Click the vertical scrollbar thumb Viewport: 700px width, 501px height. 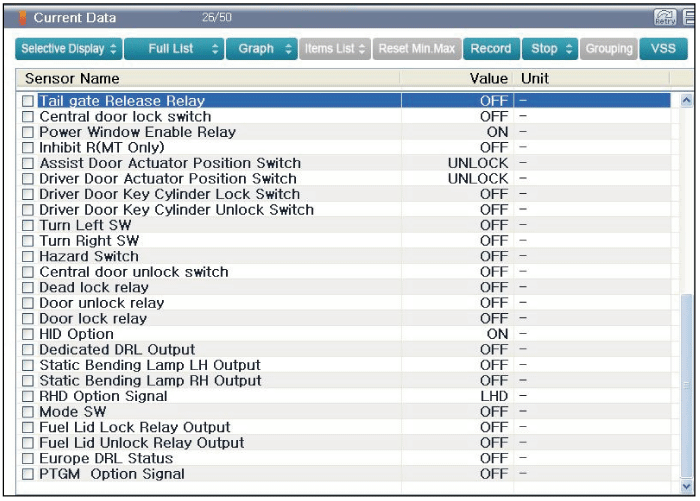[686, 385]
